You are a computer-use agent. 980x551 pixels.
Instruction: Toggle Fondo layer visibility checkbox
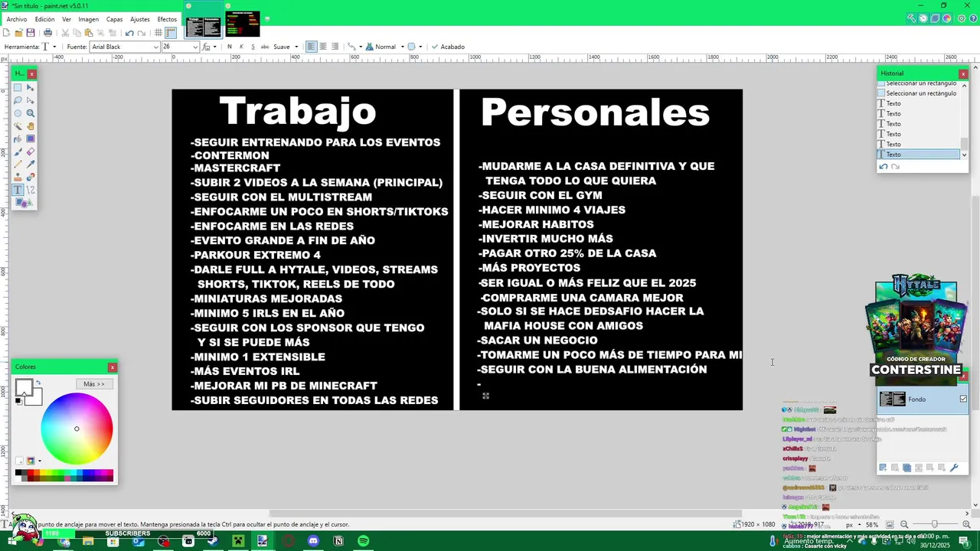[x=963, y=399]
